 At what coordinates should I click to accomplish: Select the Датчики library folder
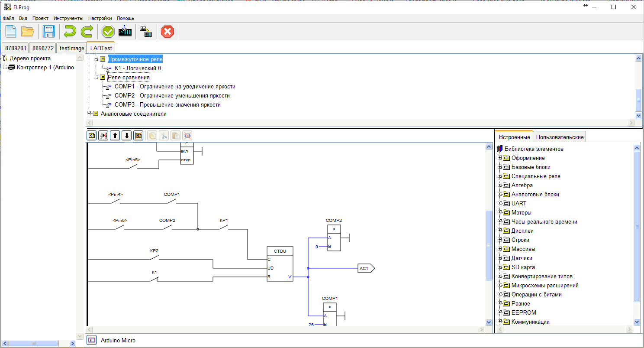click(x=522, y=258)
